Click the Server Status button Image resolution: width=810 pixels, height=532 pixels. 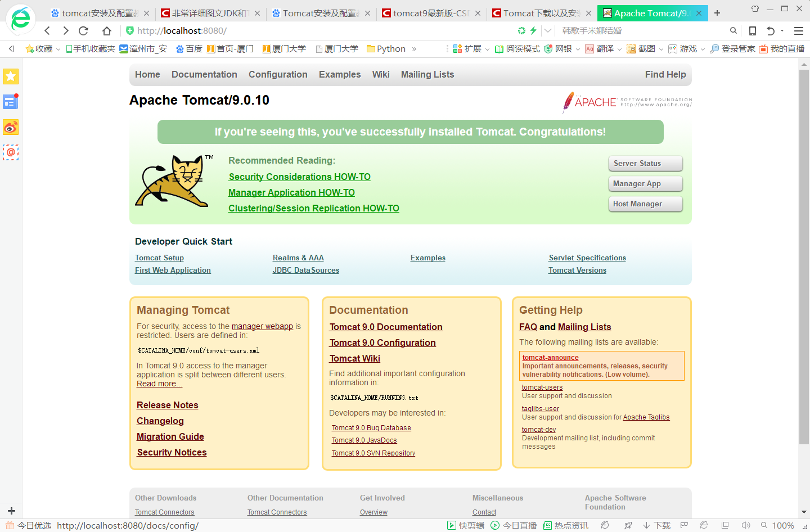pyautogui.click(x=645, y=163)
